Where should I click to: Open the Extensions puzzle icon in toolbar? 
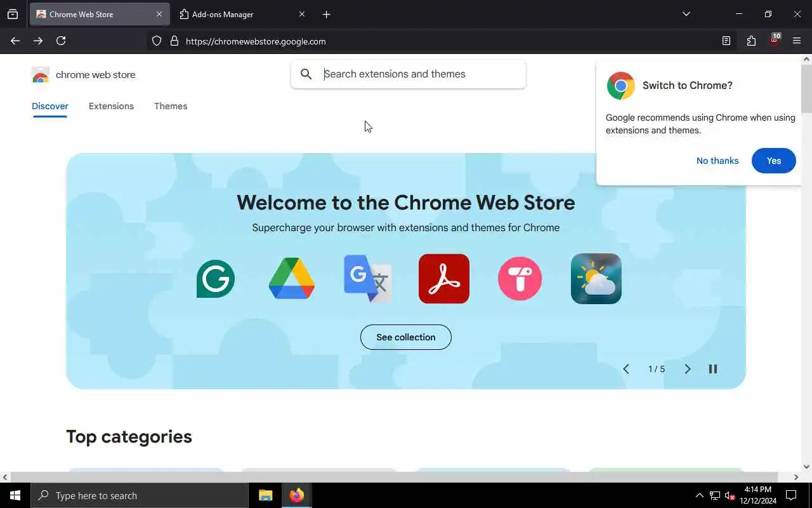[x=752, y=41]
